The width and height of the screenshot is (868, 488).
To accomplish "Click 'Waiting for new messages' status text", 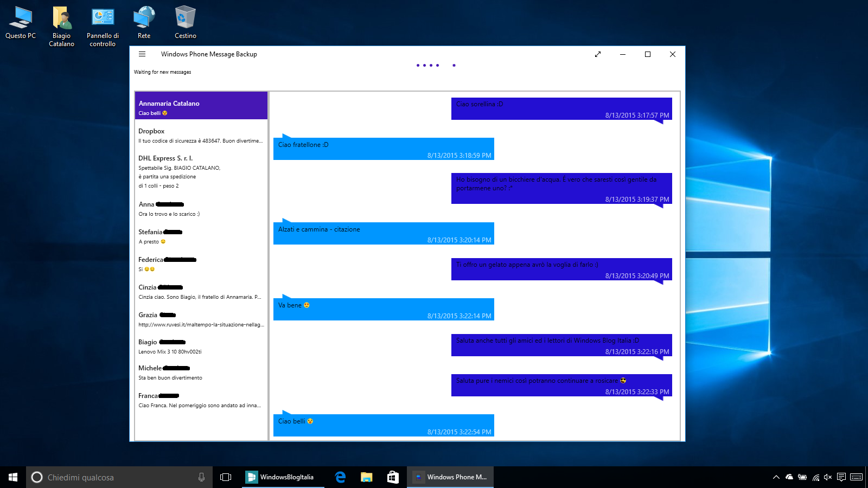I will 163,72.
